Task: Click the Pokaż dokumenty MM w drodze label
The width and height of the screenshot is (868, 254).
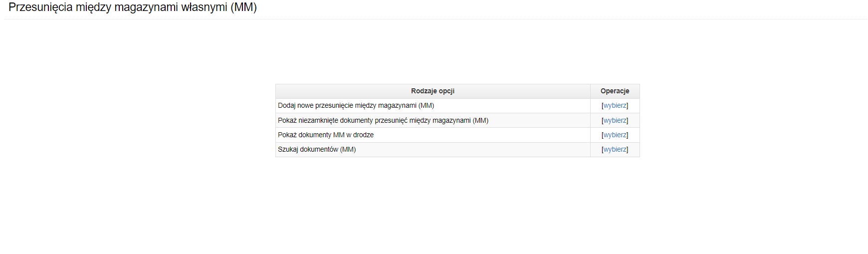Action: coord(326,135)
